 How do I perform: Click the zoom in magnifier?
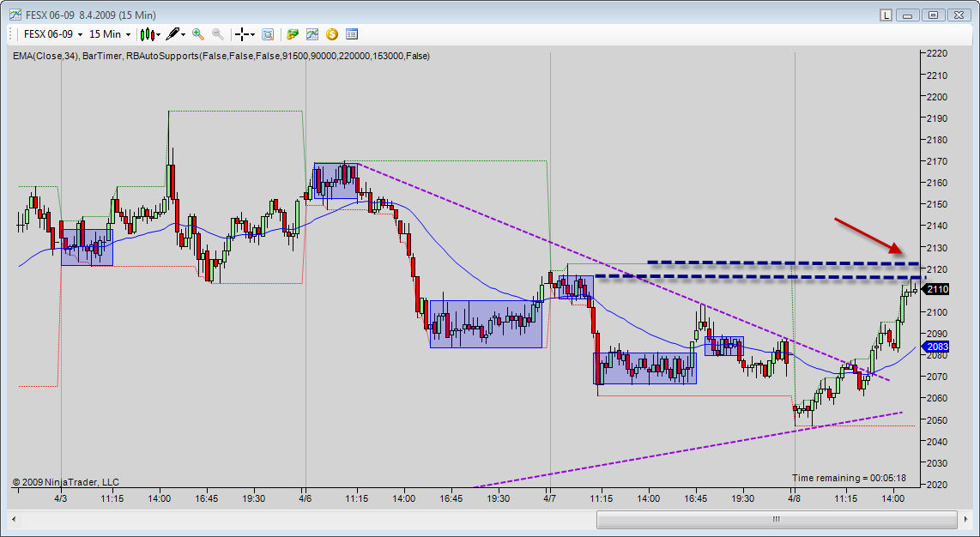point(198,34)
